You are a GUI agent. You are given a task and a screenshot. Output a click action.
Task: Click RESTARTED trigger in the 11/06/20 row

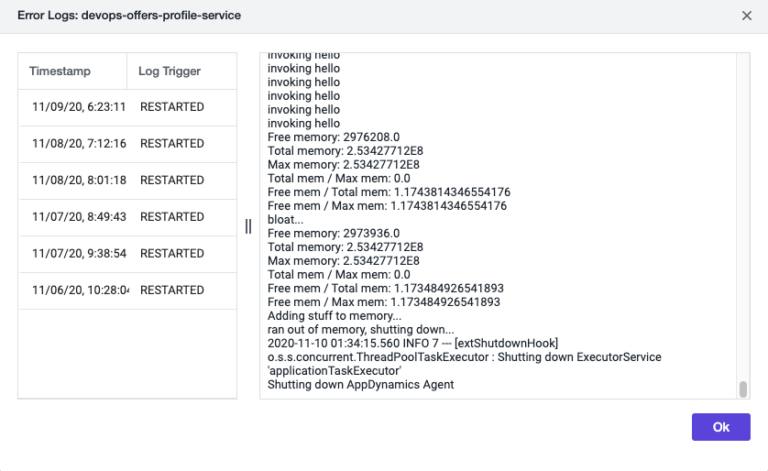pyautogui.click(x=172, y=290)
